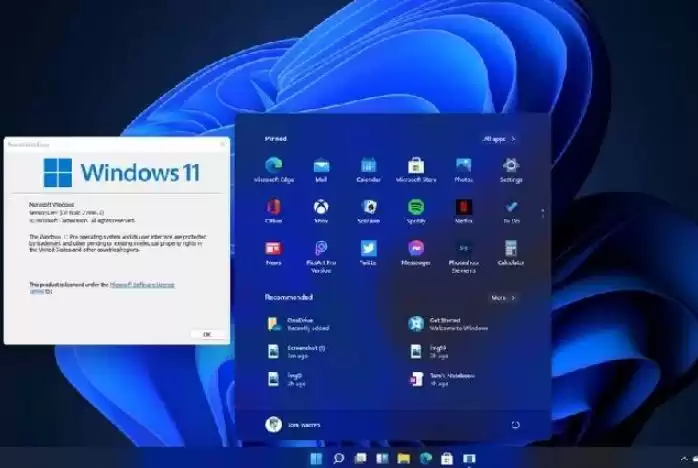Open Photoshop Elements
Image resolution: width=698 pixels, height=468 pixels.
tap(463, 256)
